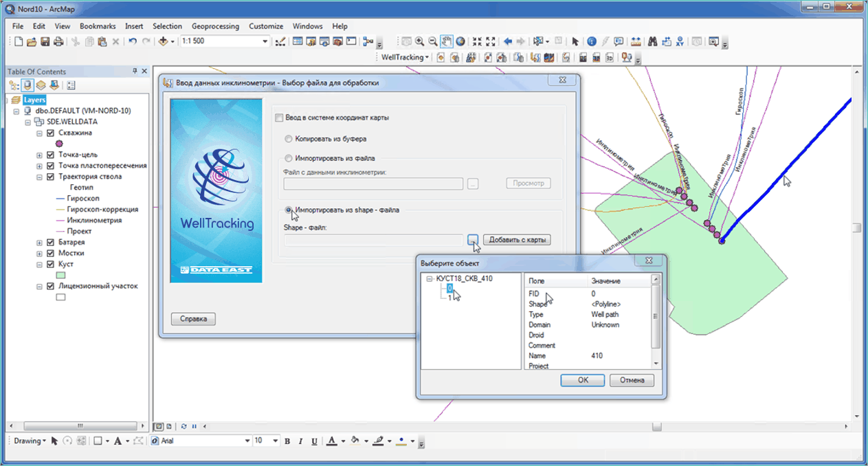Screen dimensions: 868x466
Task: Open the WellTracking toolbar dropdown menu
Action: click(x=405, y=58)
